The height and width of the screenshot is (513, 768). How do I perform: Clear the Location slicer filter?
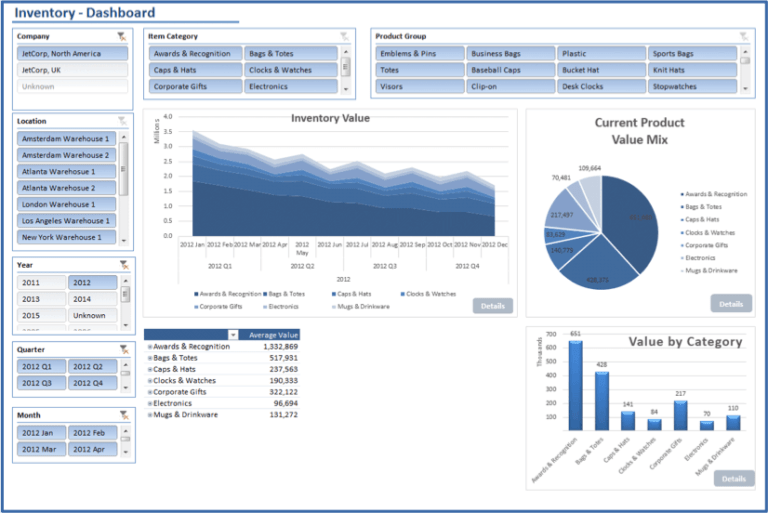[x=121, y=121]
